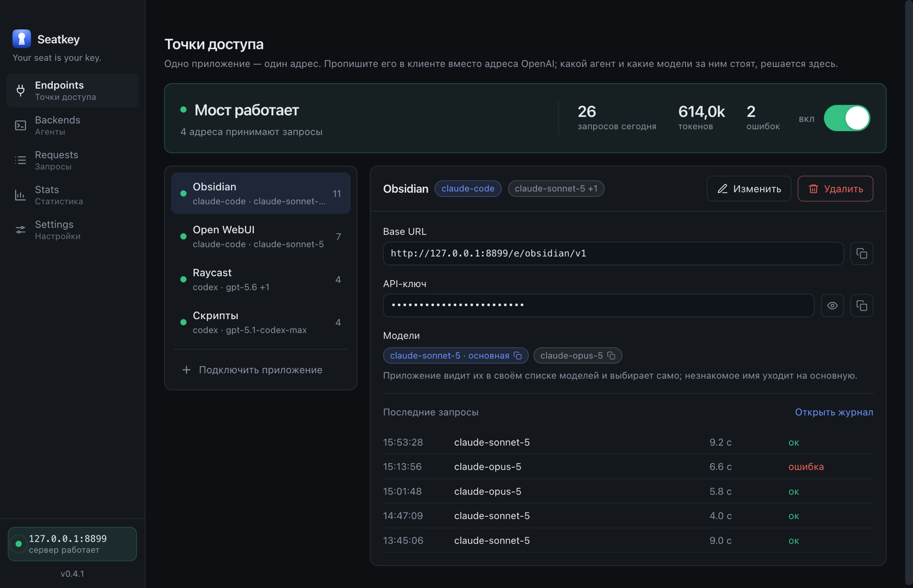Open the journal via Открыть журнал

click(834, 412)
